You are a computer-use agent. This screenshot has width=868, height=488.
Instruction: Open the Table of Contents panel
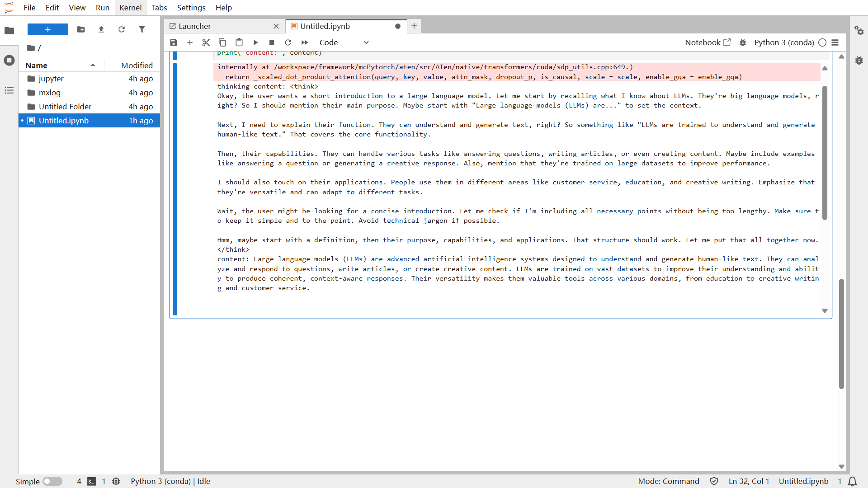9,90
